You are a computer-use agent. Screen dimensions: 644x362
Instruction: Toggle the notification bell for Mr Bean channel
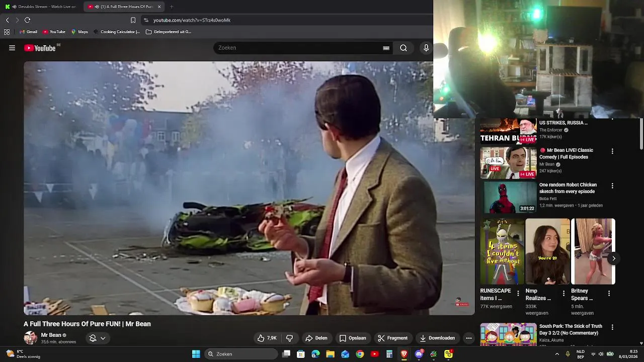pos(93,338)
